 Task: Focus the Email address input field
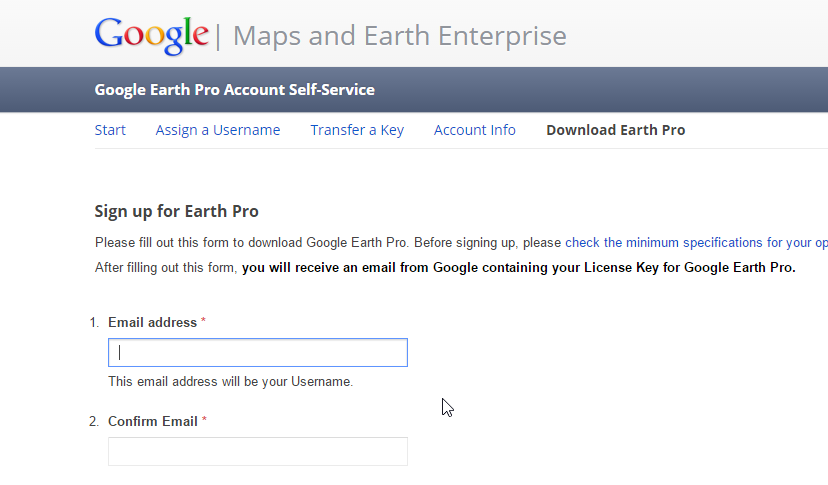tap(258, 352)
